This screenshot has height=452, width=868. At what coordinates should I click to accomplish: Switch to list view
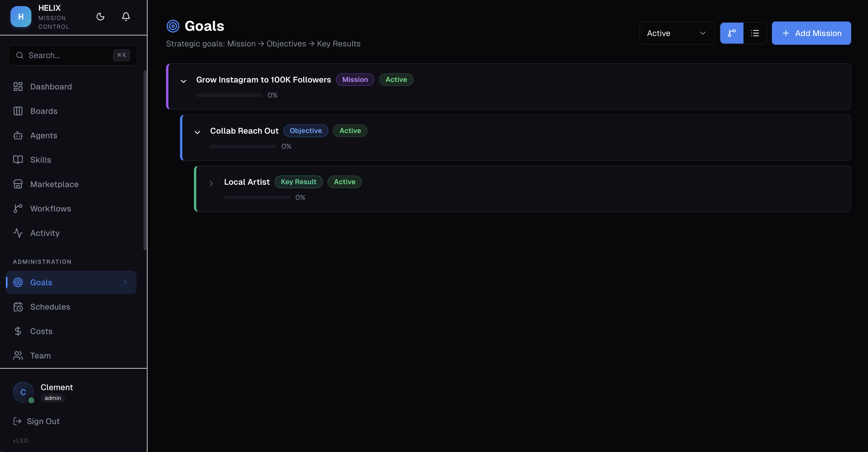click(755, 33)
